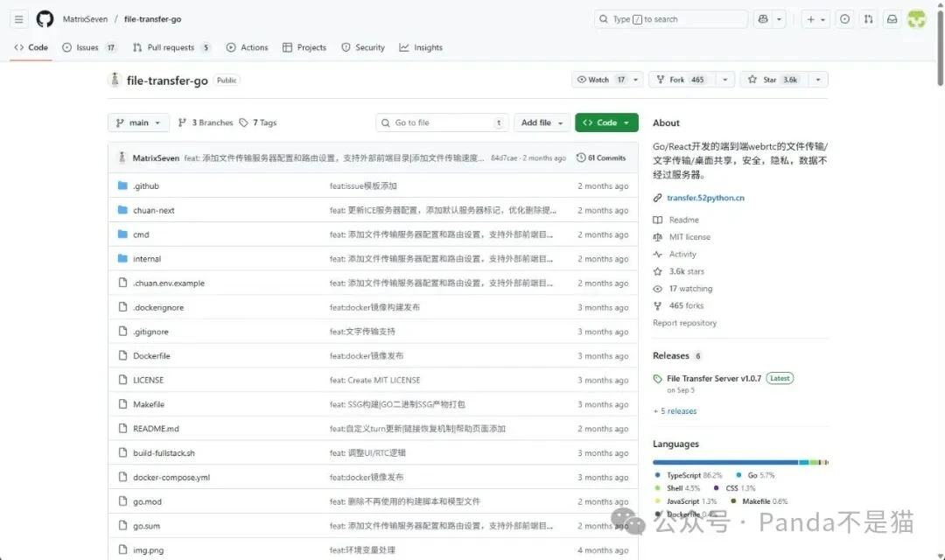Screen dimensions: 945x560
Task: Open the notifications inbox icon
Action: (892, 19)
